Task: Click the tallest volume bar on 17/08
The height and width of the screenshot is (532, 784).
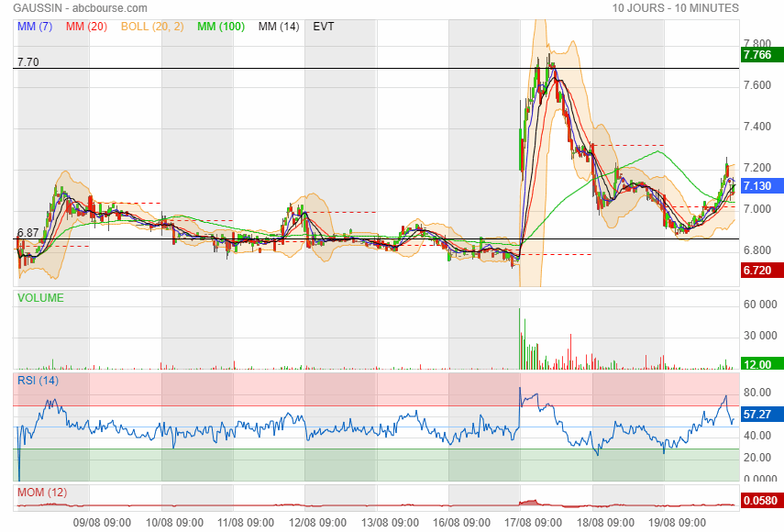Action: tap(520, 339)
